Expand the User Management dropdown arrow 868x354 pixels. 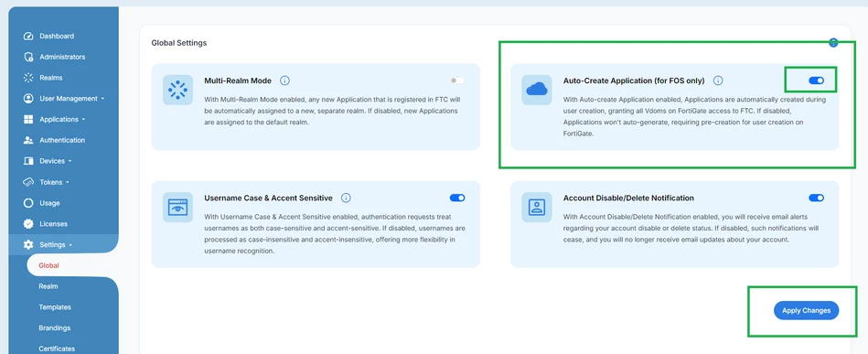point(102,99)
